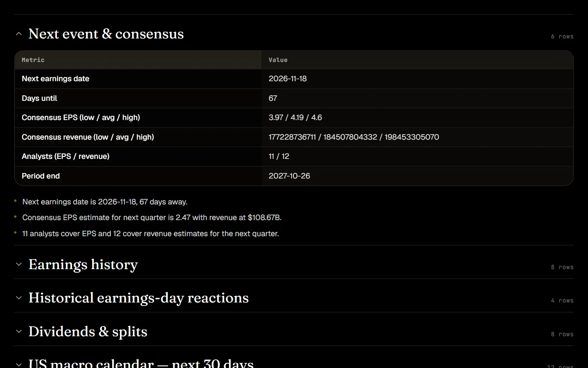Collapse the Next event & consensus section

pyautogui.click(x=19, y=34)
